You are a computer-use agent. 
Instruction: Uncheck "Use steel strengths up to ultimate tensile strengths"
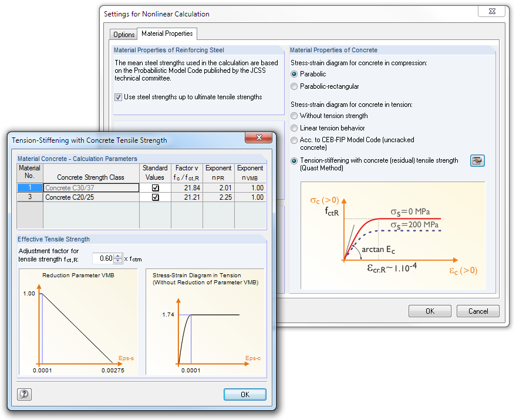[x=119, y=98]
